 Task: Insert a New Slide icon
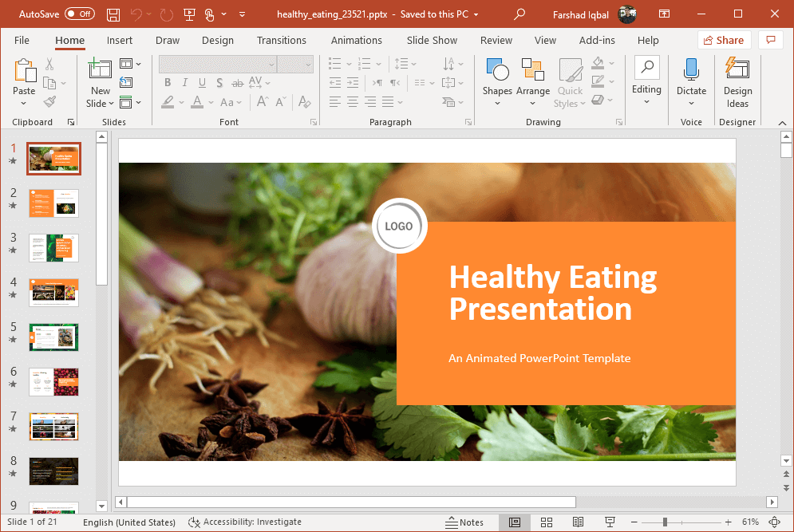click(x=100, y=72)
